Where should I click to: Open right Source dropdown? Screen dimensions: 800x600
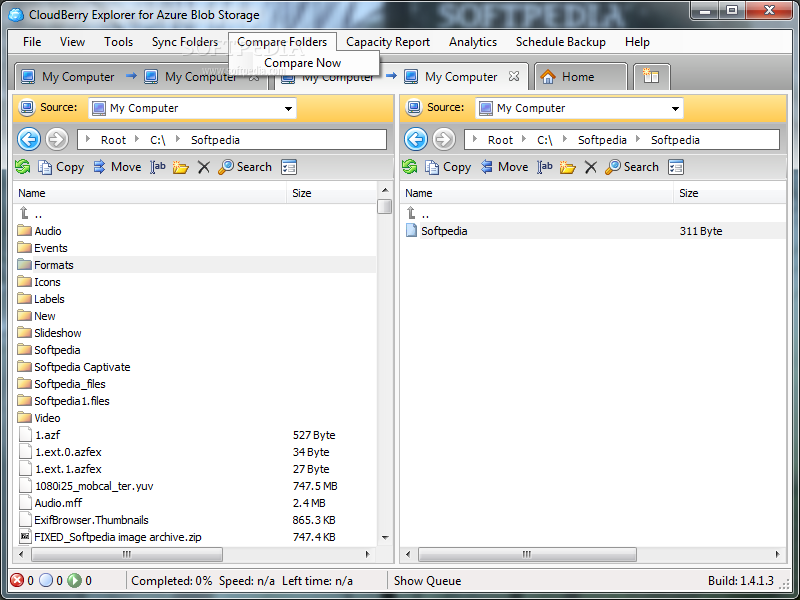tap(675, 109)
